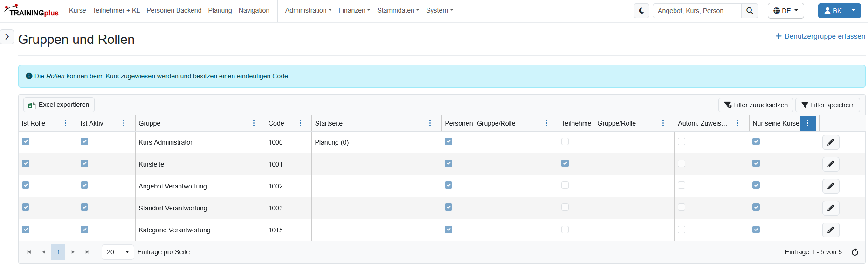
Task: Uncheck Ist Rolle for Kurs Administrator
Action: (x=26, y=141)
